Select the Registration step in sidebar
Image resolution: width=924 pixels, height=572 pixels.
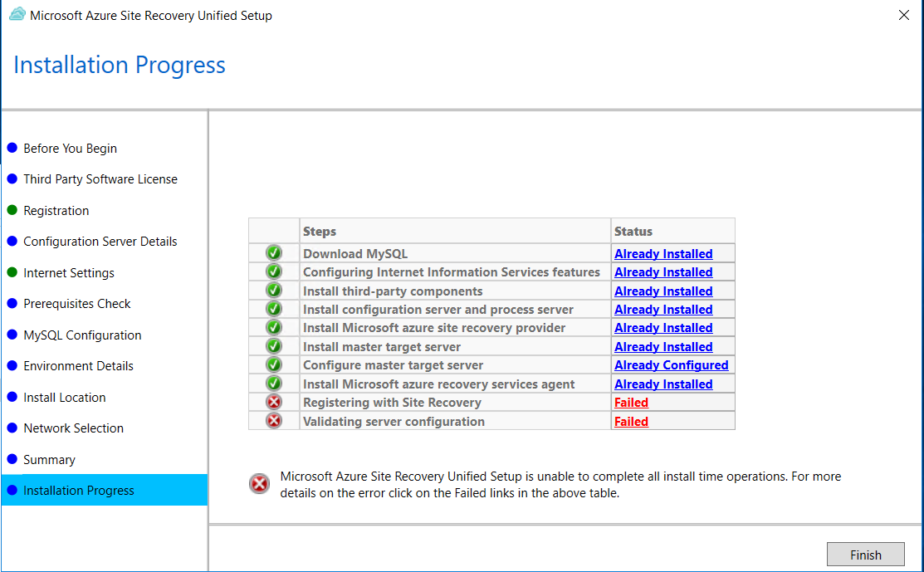click(56, 211)
